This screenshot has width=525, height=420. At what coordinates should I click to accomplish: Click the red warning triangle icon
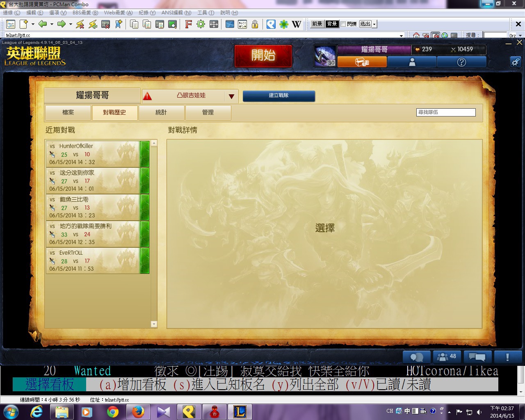click(147, 96)
